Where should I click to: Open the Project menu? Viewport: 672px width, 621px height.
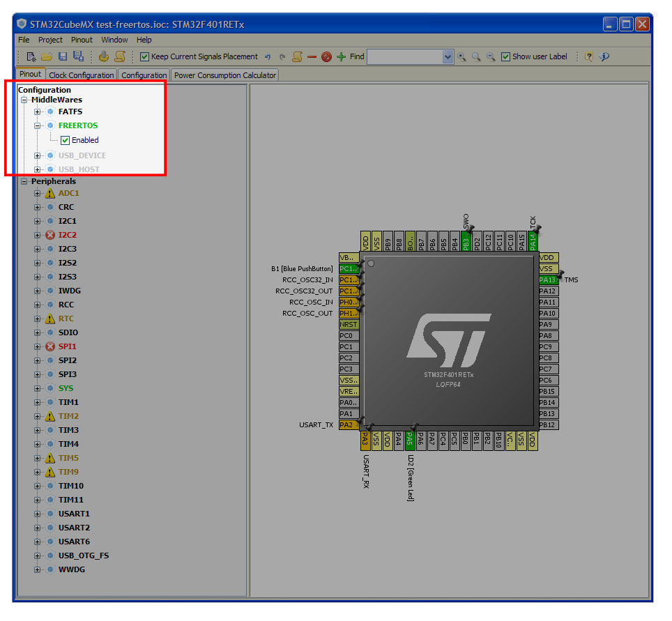pyautogui.click(x=50, y=40)
